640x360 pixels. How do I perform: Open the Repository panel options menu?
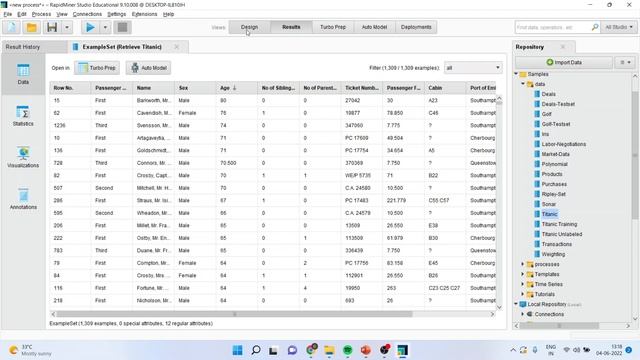pos(625,62)
